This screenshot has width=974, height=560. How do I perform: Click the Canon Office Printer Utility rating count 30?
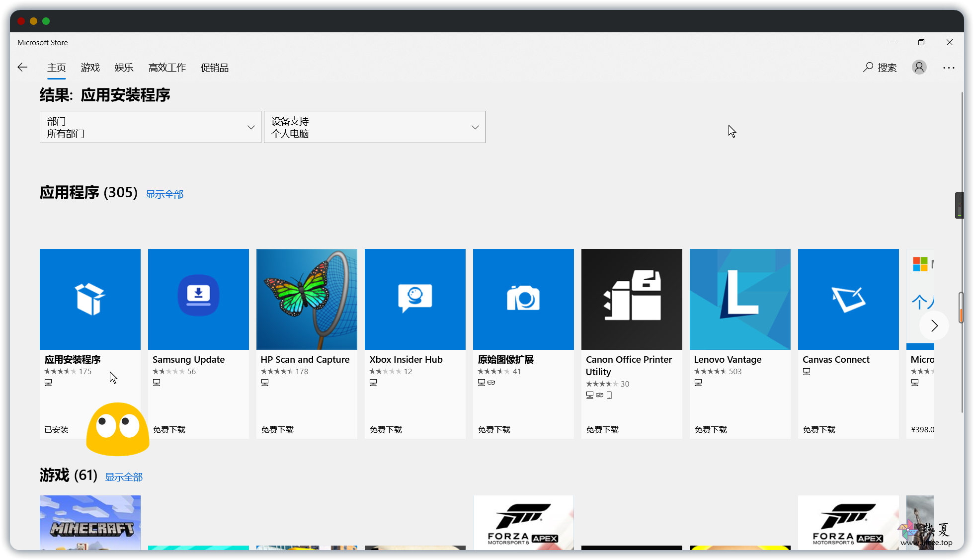point(625,384)
